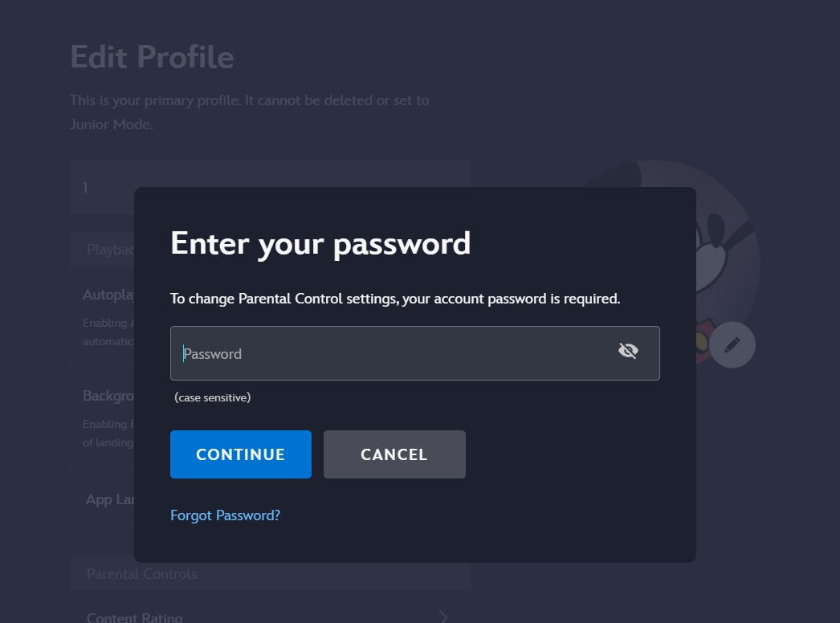Screen dimensions: 840x623
Task: Open the Content Rating row label
Action: coord(134,617)
